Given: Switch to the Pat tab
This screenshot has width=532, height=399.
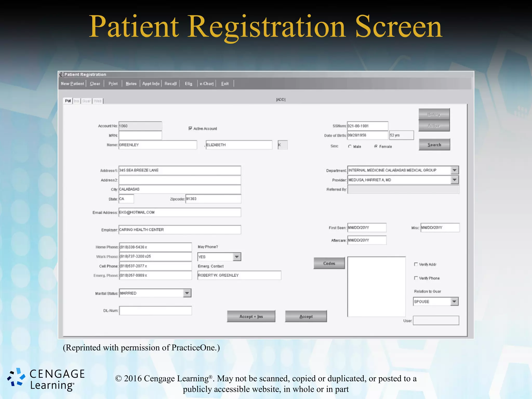Looking at the screenshot, I should pyautogui.click(x=68, y=101).
